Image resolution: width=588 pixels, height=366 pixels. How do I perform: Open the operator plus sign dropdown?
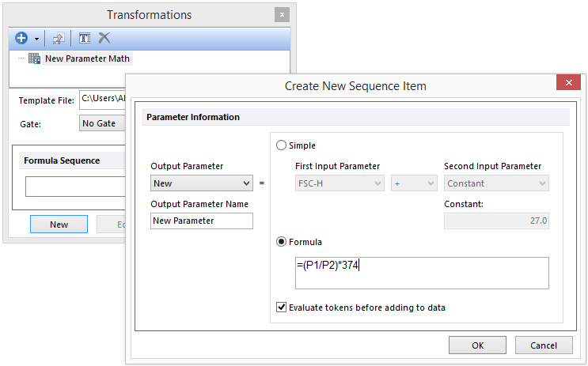(x=414, y=183)
